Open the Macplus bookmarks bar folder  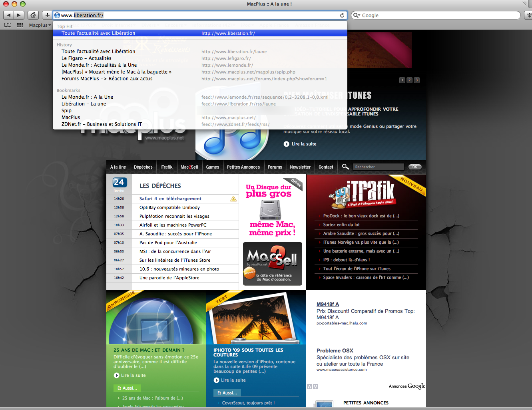(x=40, y=25)
